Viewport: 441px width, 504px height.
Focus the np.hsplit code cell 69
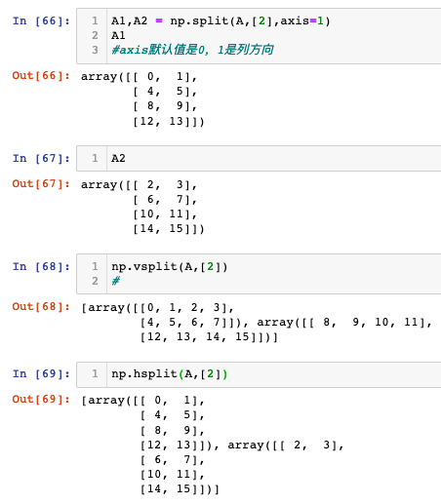point(259,374)
